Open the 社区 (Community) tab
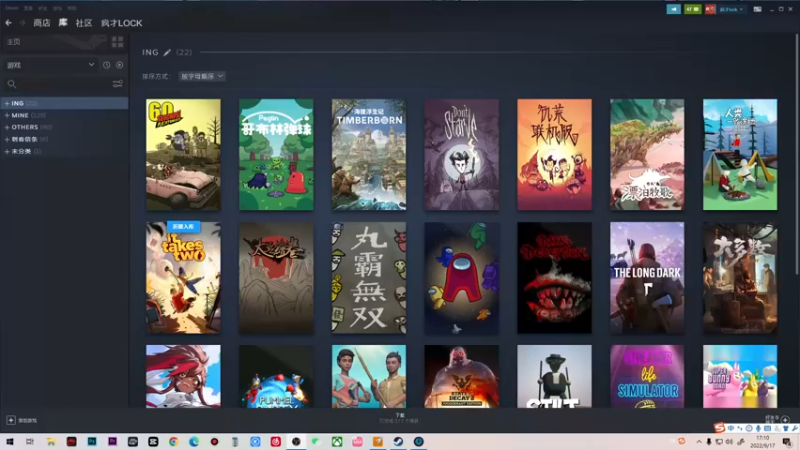Screen dimensions: 800x450 (x=84, y=23)
